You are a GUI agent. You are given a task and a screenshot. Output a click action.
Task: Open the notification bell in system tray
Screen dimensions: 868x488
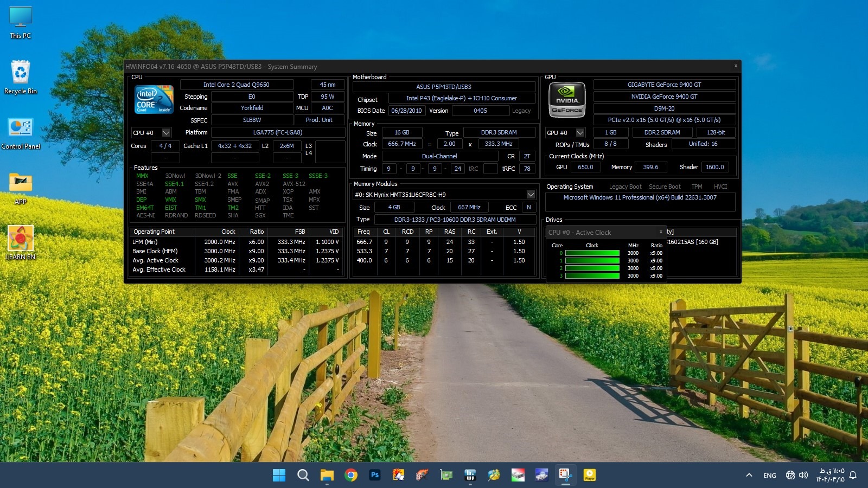tap(853, 476)
